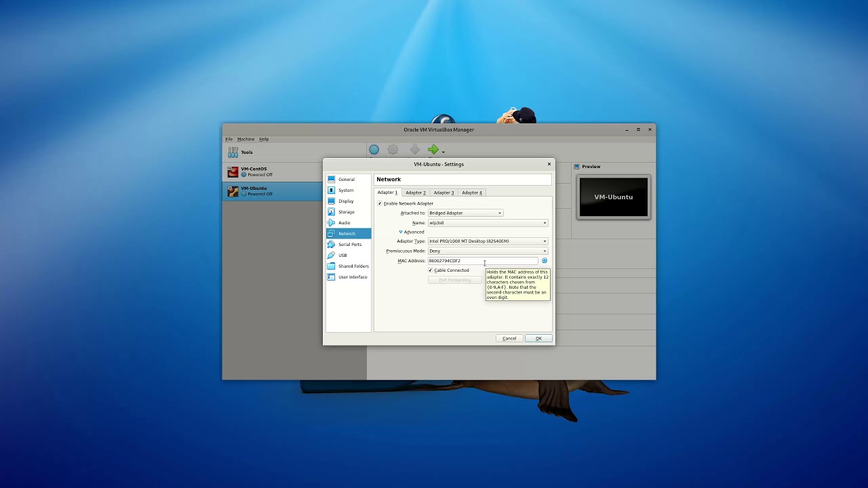868x488 pixels.
Task: Open the Adapter Type dropdown
Action: point(488,241)
